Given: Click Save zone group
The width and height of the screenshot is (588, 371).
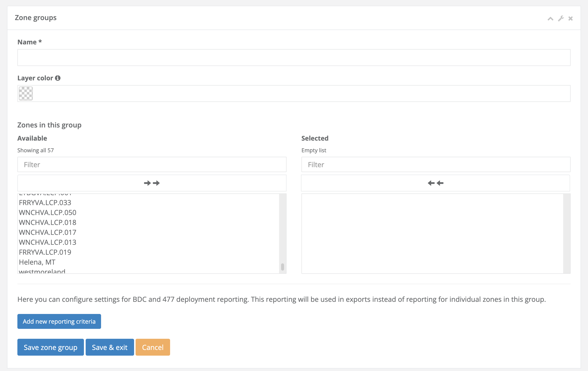Looking at the screenshot, I should (50, 347).
